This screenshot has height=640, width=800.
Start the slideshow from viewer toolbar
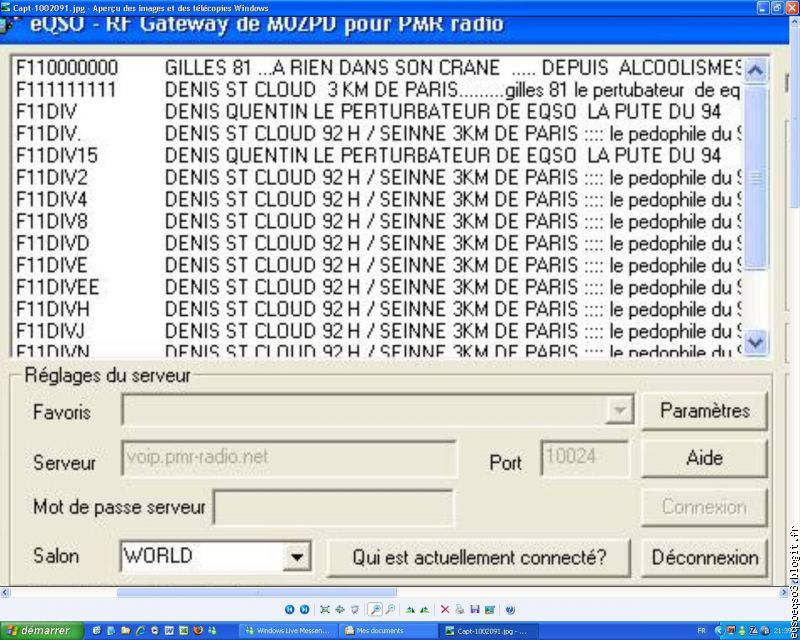(355, 609)
